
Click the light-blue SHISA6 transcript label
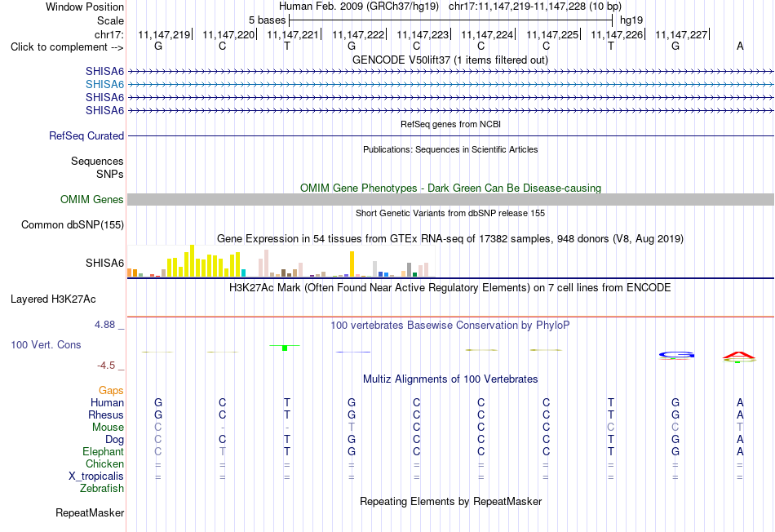[x=104, y=85]
